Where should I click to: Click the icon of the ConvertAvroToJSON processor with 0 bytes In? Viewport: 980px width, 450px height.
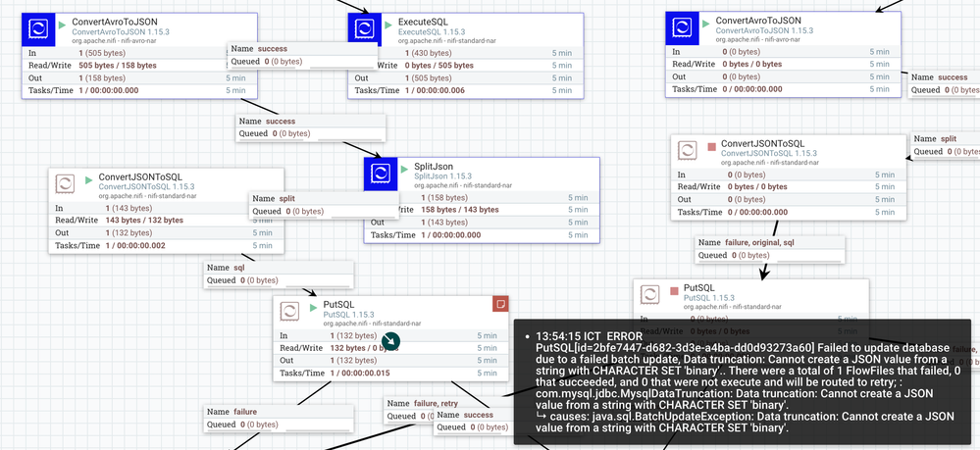coord(682,29)
